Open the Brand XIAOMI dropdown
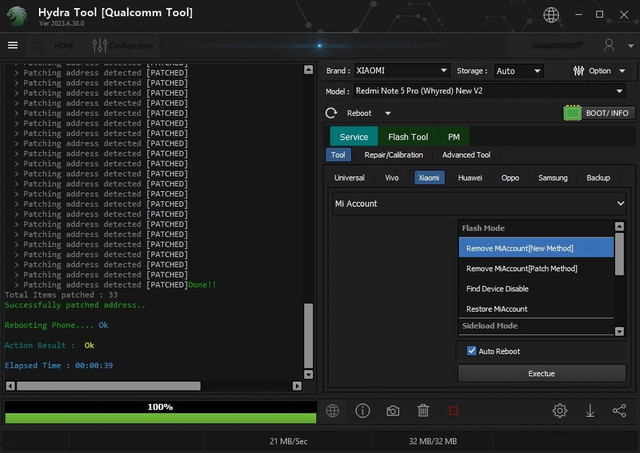This screenshot has height=453, width=640. 402,71
